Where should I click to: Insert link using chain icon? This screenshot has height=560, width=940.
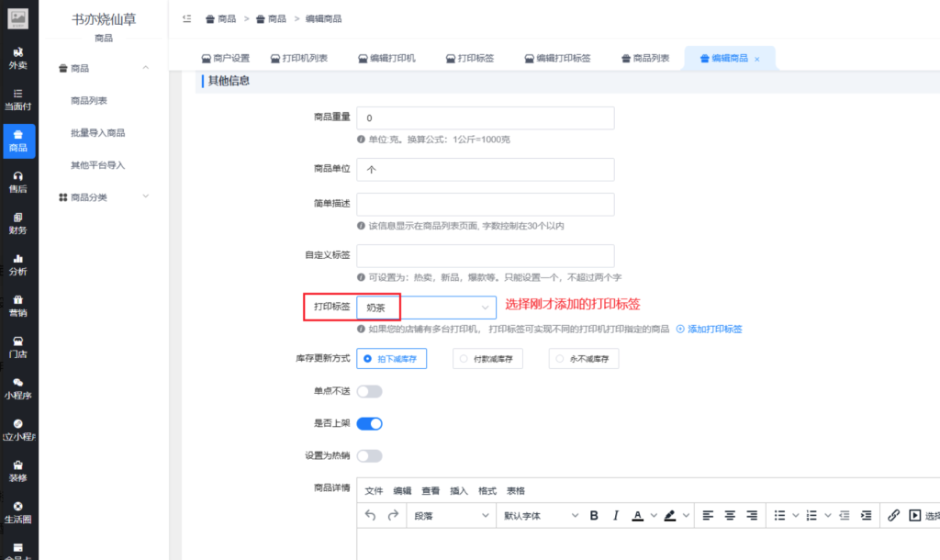click(x=893, y=516)
